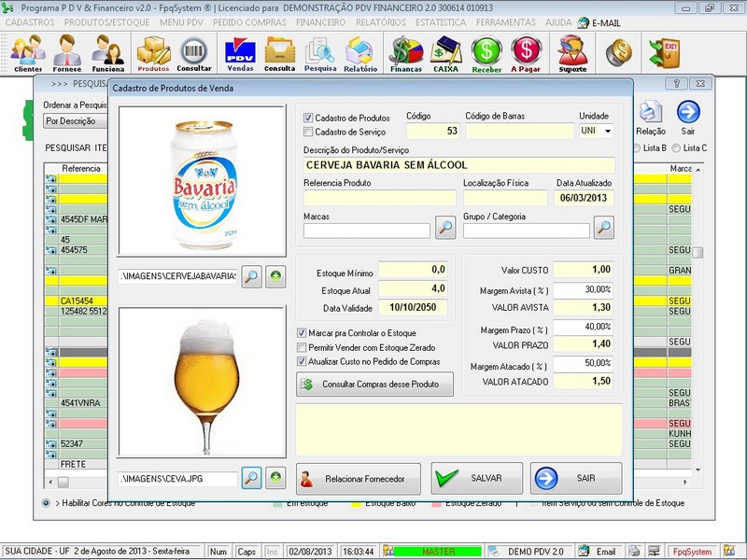
Task: Open the ESTATISTICA menu
Action: (x=441, y=22)
